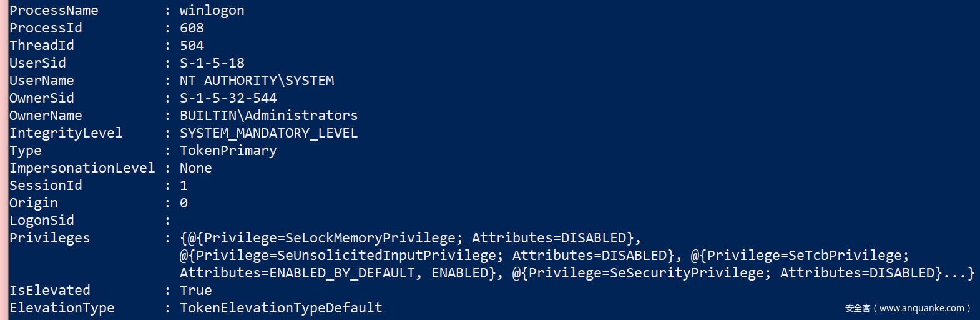The width and height of the screenshot is (980, 320).
Task: Click the NT AUTHORITY\SYSTEM user name
Action: (x=257, y=81)
